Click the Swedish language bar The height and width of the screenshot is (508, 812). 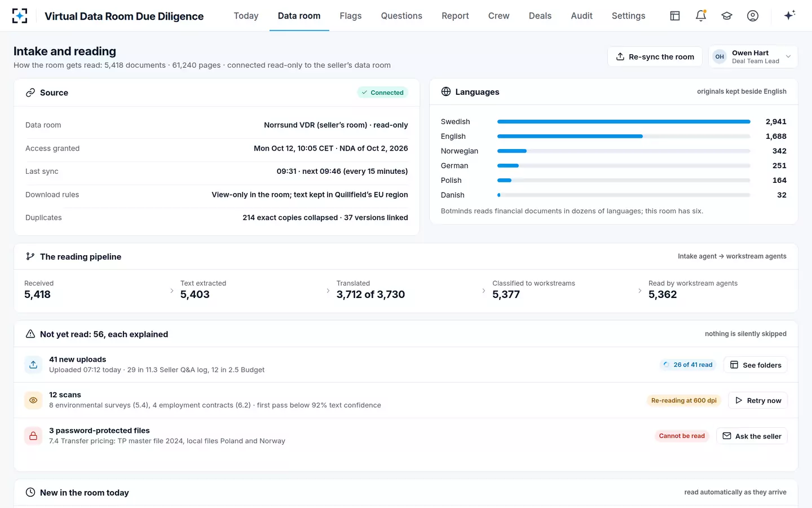click(624, 121)
